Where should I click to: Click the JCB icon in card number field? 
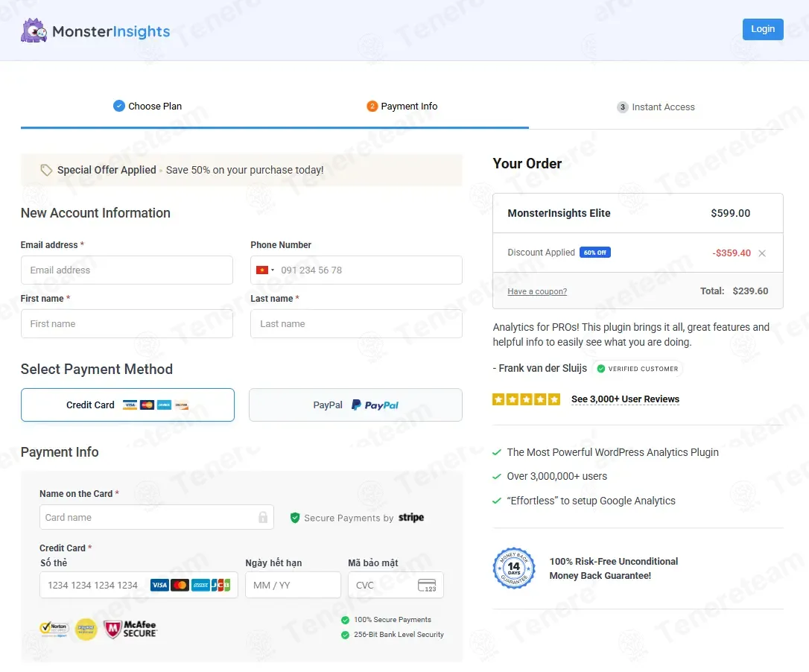(x=221, y=585)
